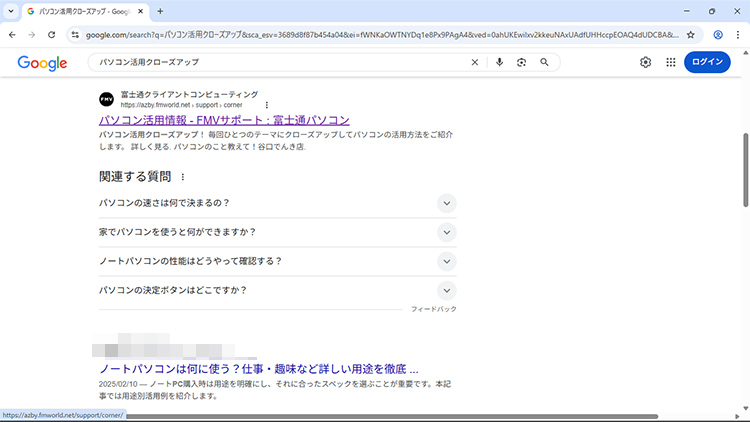
Task: Expand question パソコンの速さは何で決まるの？
Action: tap(446, 203)
